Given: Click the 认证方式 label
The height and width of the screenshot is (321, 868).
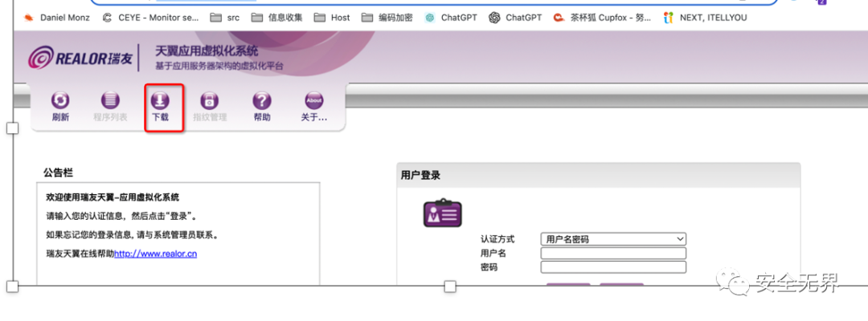Looking at the screenshot, I should (497, 239).
